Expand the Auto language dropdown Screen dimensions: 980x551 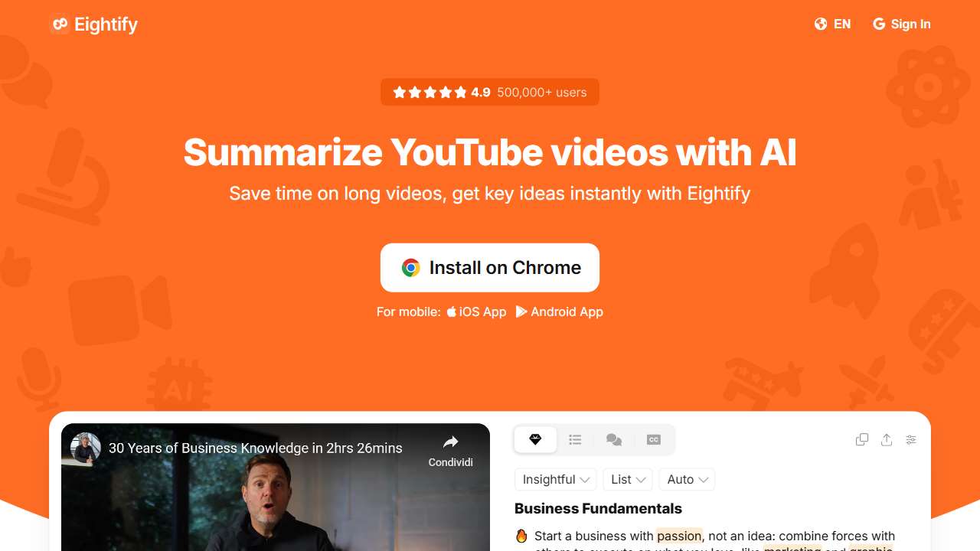pos(687,479)
